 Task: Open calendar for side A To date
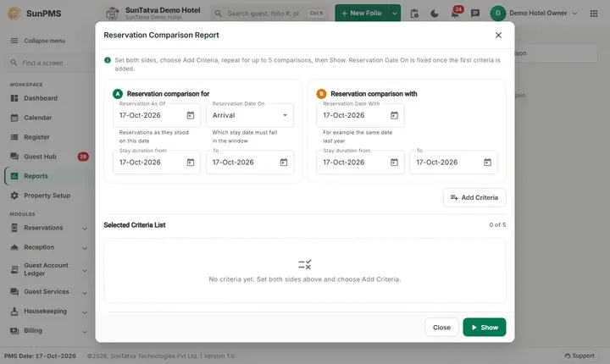point(284,163)
